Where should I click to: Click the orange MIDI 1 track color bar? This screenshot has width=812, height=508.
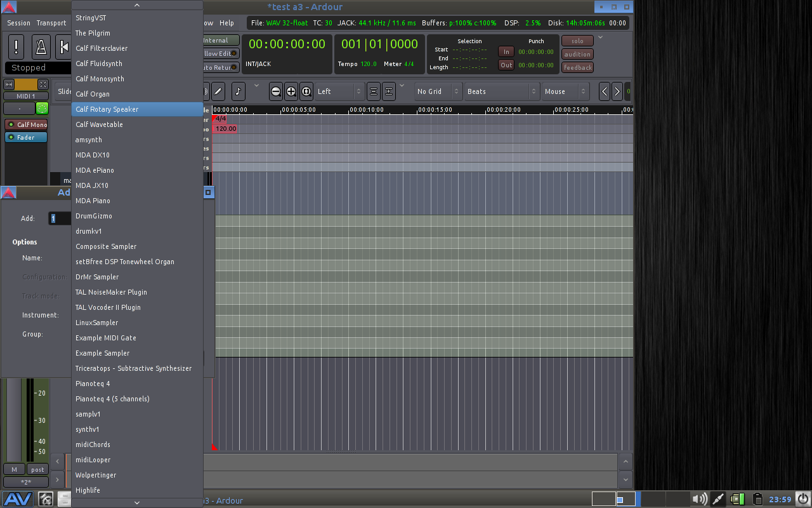coord(26,84)
